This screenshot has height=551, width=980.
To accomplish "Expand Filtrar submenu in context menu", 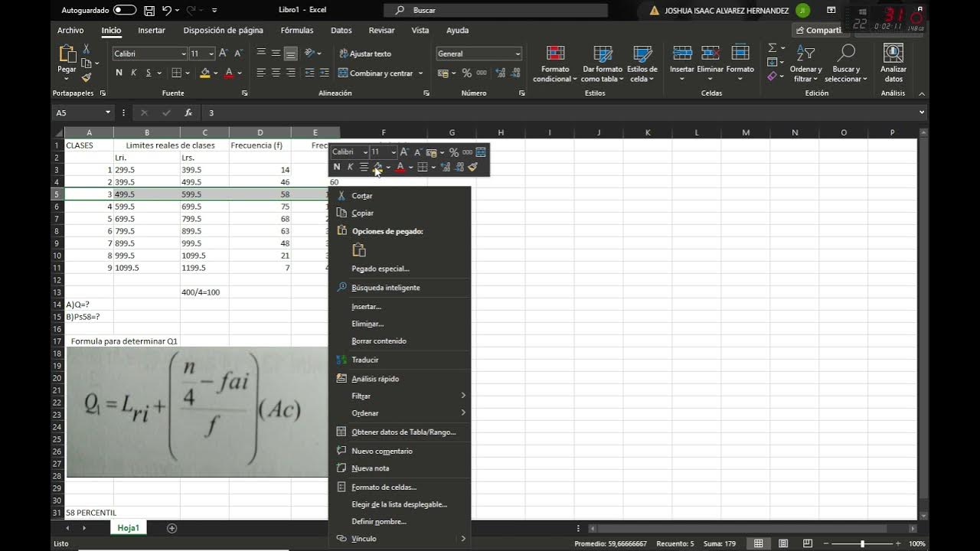I will pos(463,396).
